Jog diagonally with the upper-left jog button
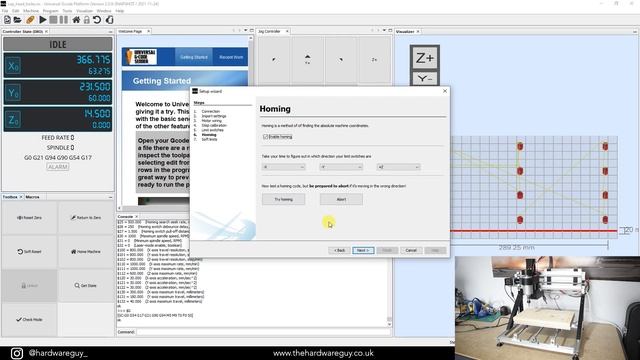The image size is (640, 360). 274,60
